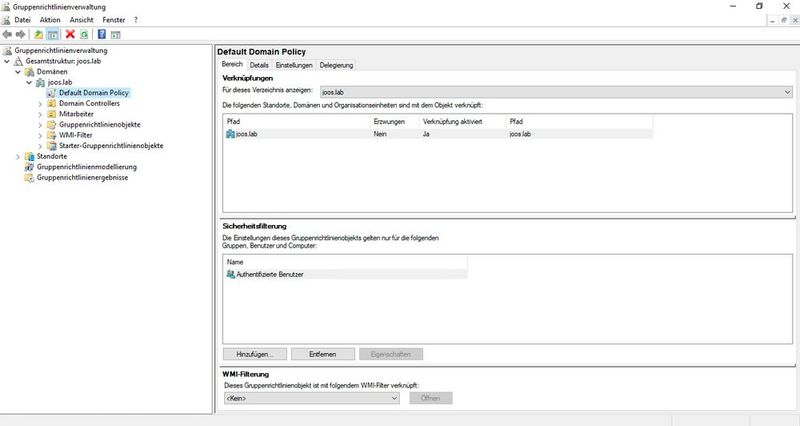800x426 pixels.
Task: Open the Ansicht menu
Action: pos(82,20)
